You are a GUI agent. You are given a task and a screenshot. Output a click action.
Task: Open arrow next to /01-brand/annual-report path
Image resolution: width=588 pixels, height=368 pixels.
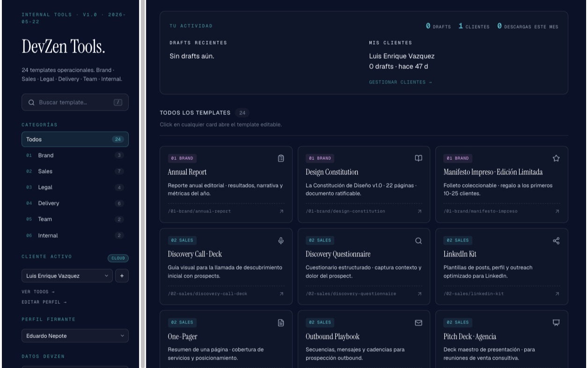point(281,211)
